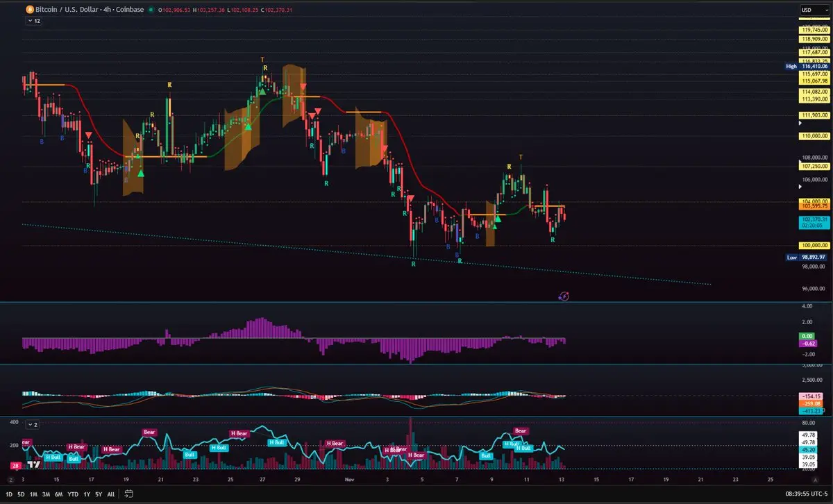Click the round 2 badge above 1D
Screen dimensions: 833x504
pyautogui.click(x=10, y=480)
